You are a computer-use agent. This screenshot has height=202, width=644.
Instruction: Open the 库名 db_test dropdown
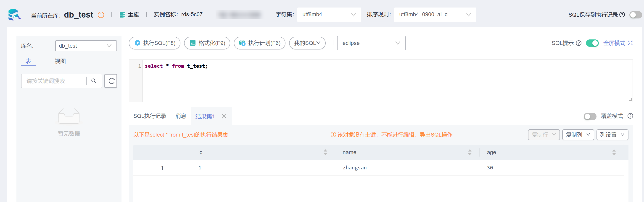point(86,46)
